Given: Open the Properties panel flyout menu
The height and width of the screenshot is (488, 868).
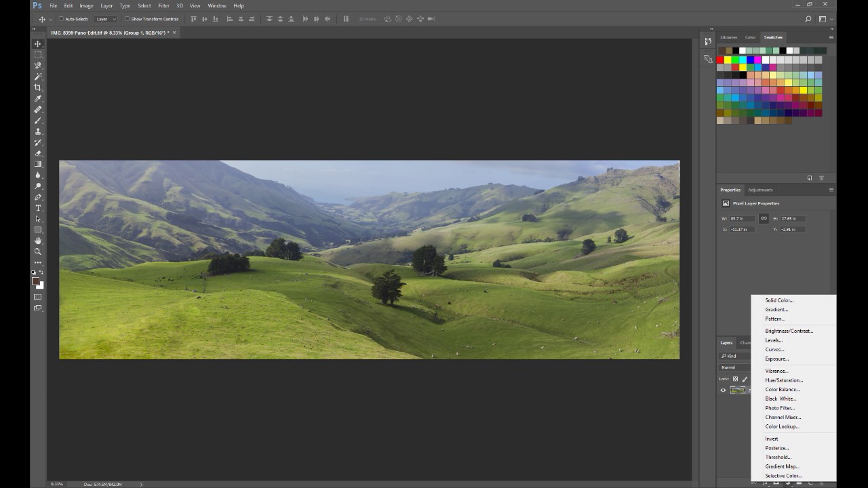Looking at the screenshot, I should [831, 190].
